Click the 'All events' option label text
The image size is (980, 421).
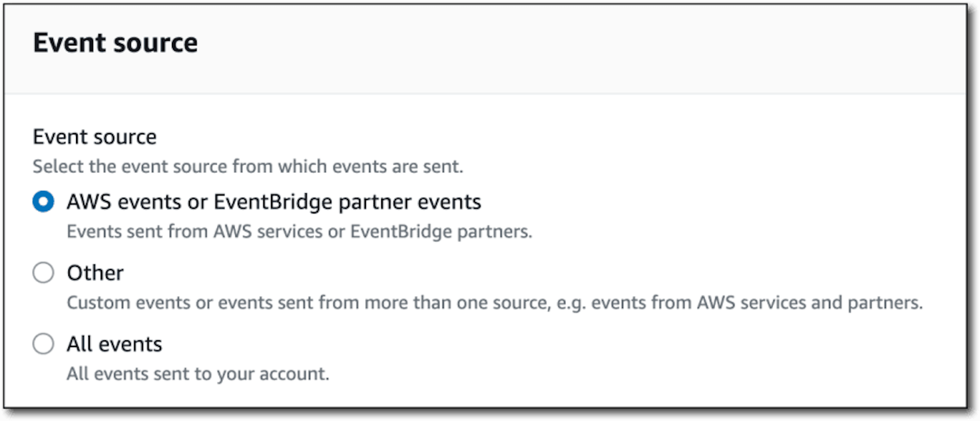[114, 344]
